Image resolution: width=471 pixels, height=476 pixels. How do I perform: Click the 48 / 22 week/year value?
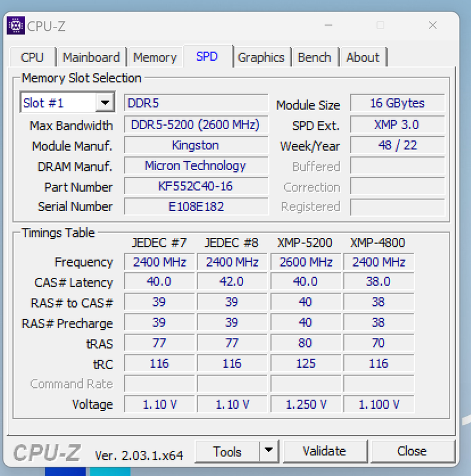pyautogui.click(x=398, y=145)
